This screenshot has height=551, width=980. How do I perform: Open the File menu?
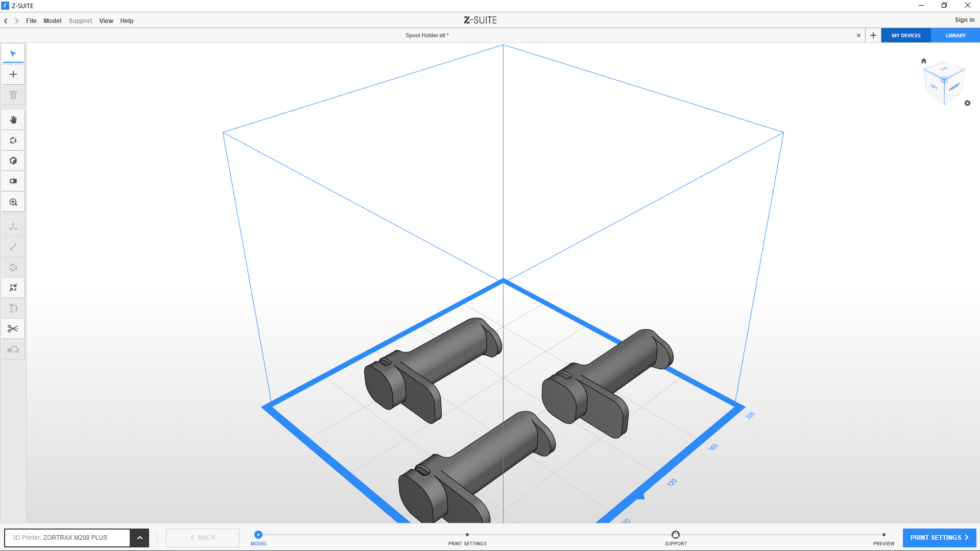click(31, 21)
